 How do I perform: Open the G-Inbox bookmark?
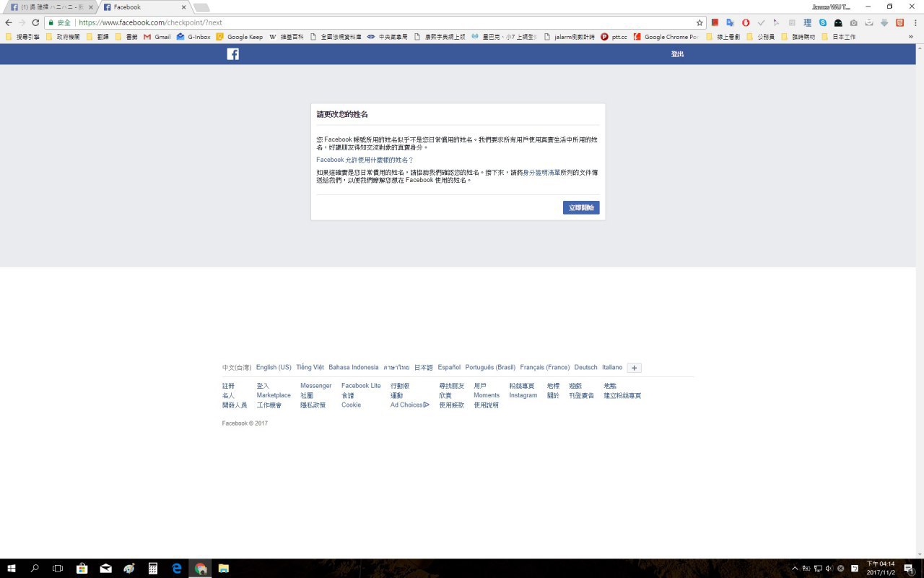coord(193,37)
